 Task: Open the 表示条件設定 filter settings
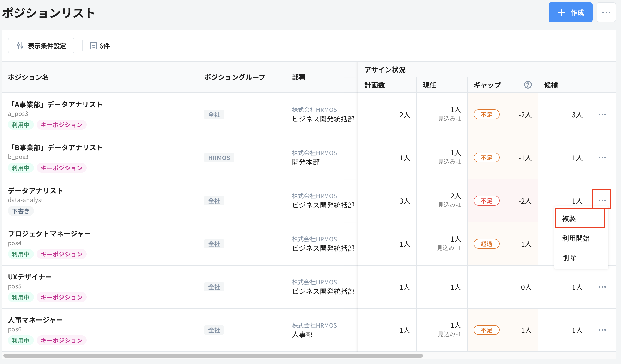(x=41, y=45)
